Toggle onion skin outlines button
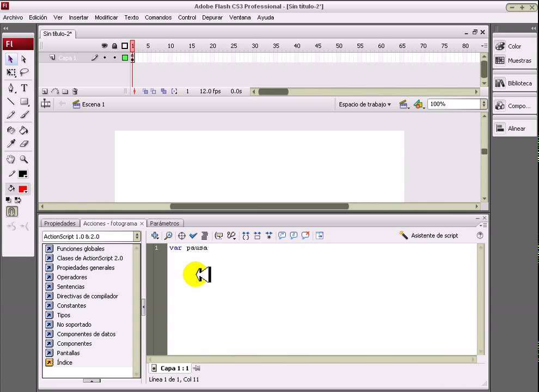Image resolution: width=539 pixels, height=392 pixels. pos(154,91)
